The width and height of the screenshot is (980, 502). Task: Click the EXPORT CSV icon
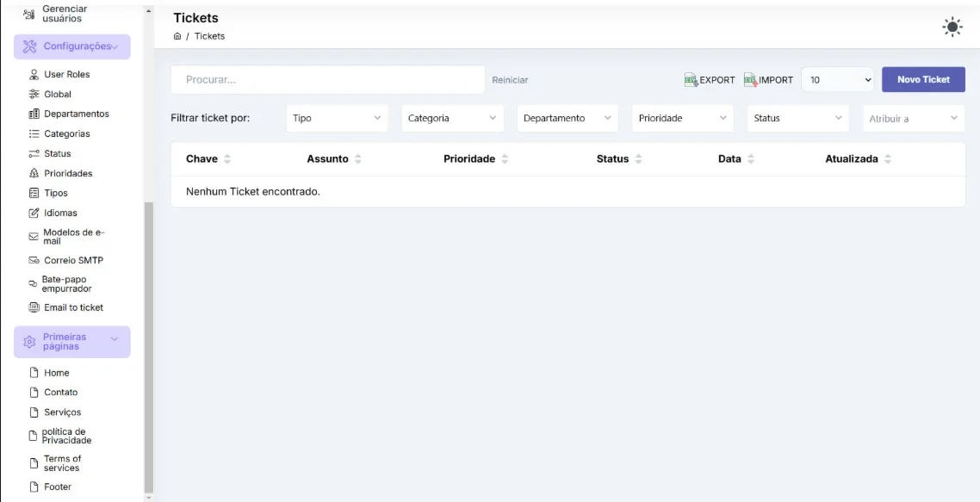tap(691, 80)
